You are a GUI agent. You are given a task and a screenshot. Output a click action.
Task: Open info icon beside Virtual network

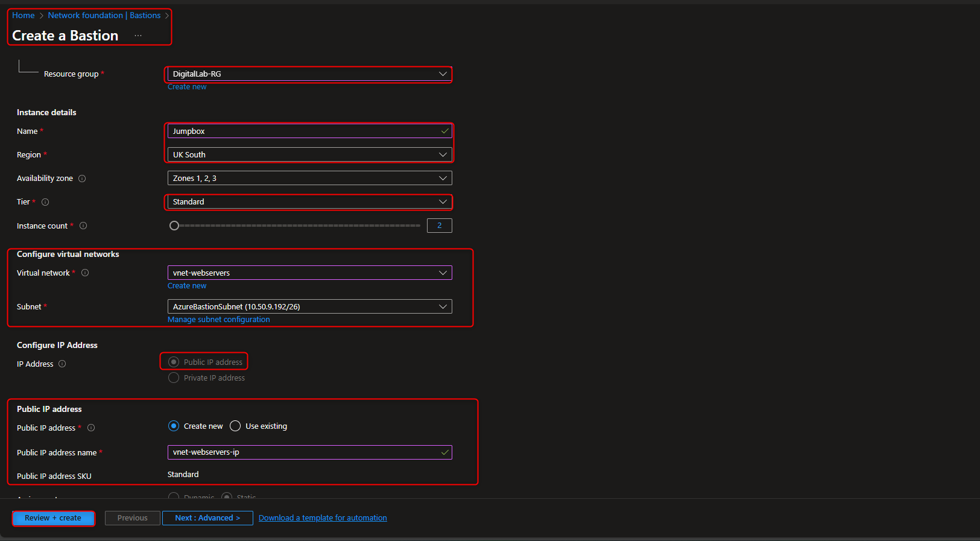click(x=85, y=273)
